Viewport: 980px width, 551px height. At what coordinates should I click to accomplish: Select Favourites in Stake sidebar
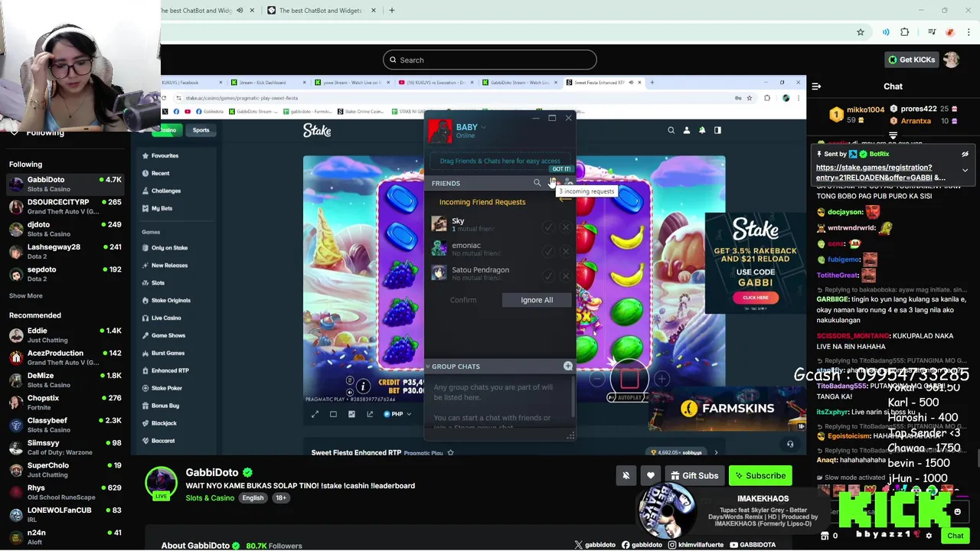pos(165,155)
